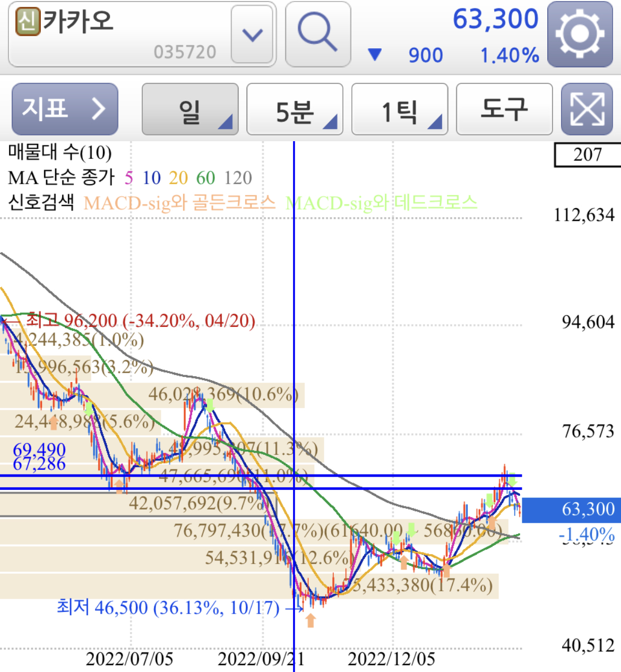This screenshot has width=621, height=672.
Task: Click the 035720 stock code
Action: coord(185,53)
